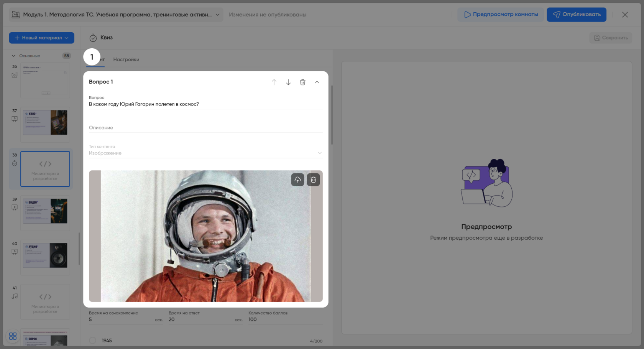
Task: Upload a replacement image for Gagarin photo
Action: tap(297, 180)
